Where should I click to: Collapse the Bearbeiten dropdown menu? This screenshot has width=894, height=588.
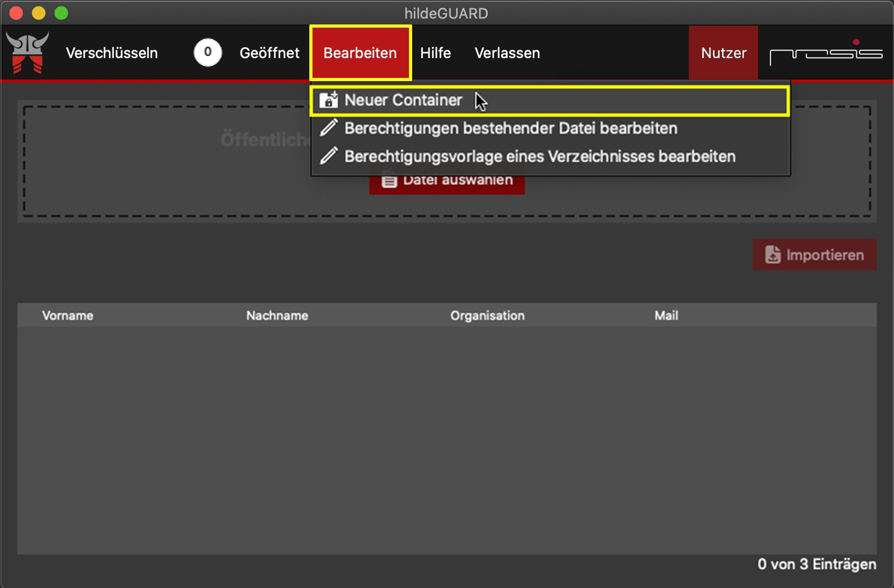coord(360,53)
